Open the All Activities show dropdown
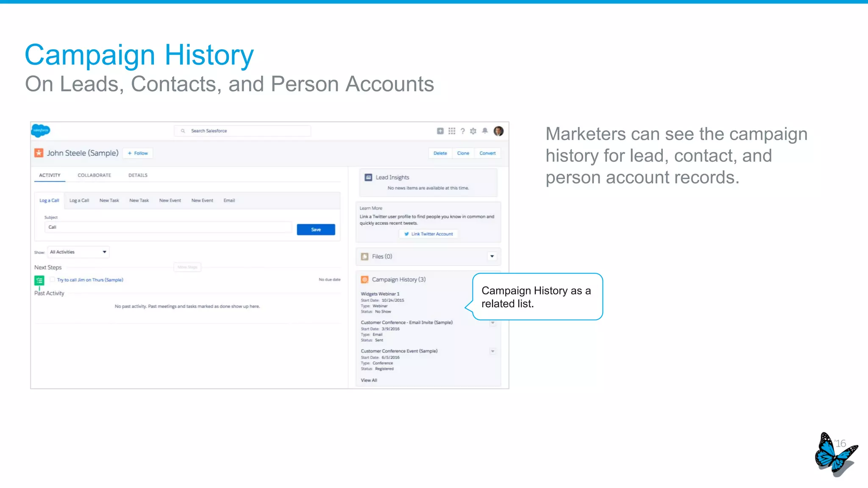868x488 pixels. 78,252
